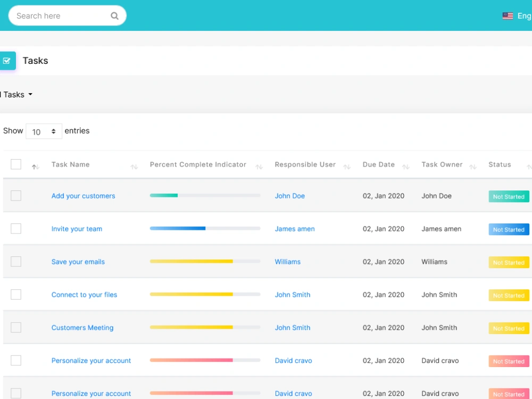This screenshot has width=532, height=399.
Task: Check the Save your emails row checkbox
Action: 16,262
